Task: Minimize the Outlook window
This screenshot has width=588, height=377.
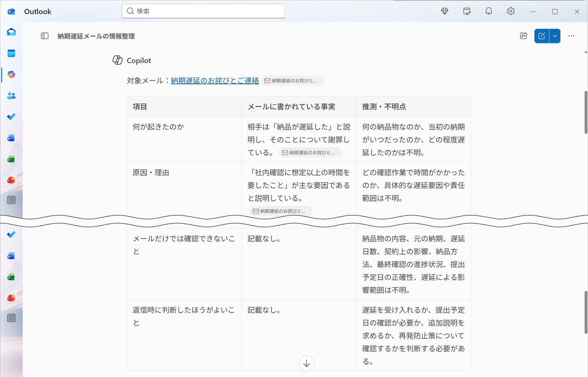Action: pos(533,11)
